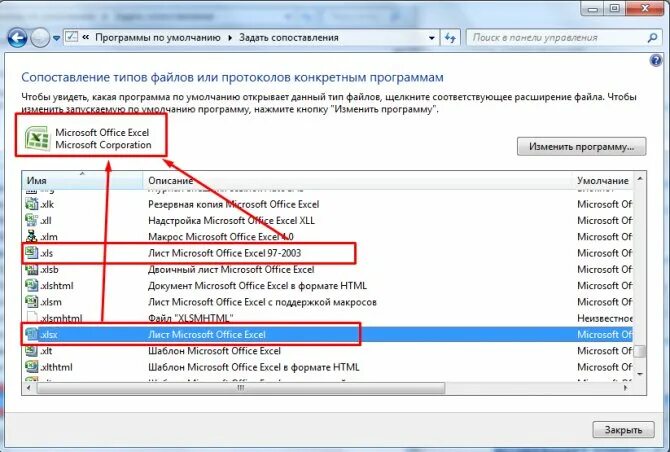670x452 pixels.
Task: Click the .xlm file type icon
Action: [x=32, y=236]
